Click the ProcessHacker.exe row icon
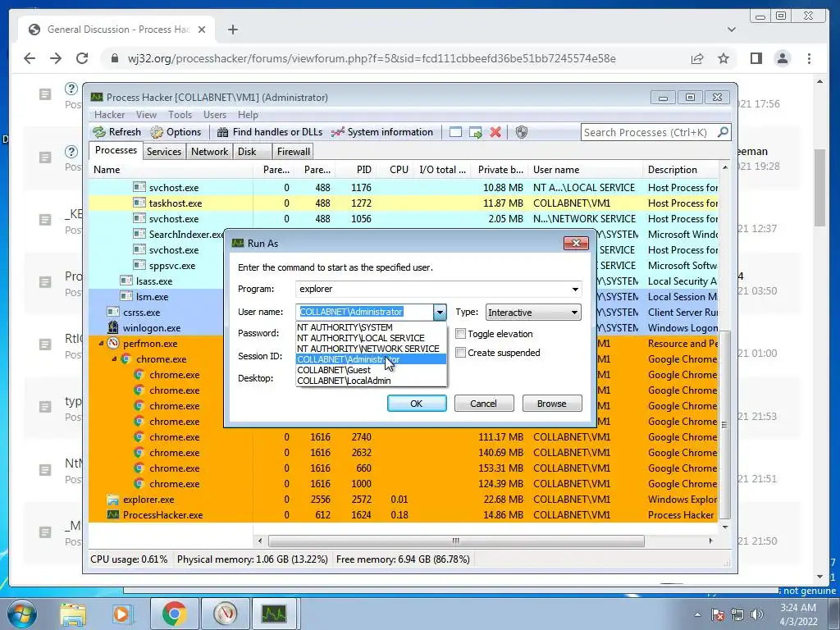Viewport: 840px width, 630px height. pyautogui.click(x=113, y=515)
